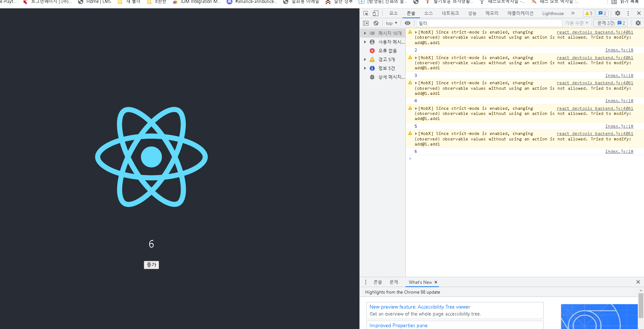Click the React logo image
The height and width of the screenshot is (329, 644).
151,157
